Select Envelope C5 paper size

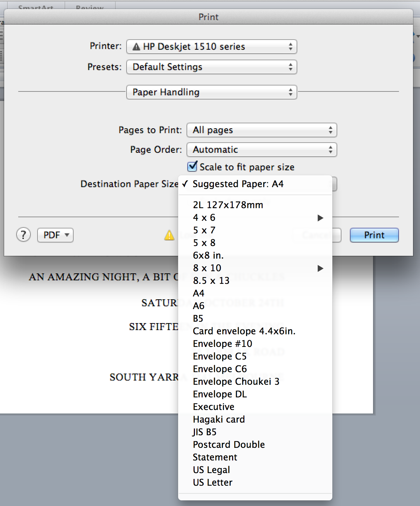pyautogui.click(x=255, y=356)
